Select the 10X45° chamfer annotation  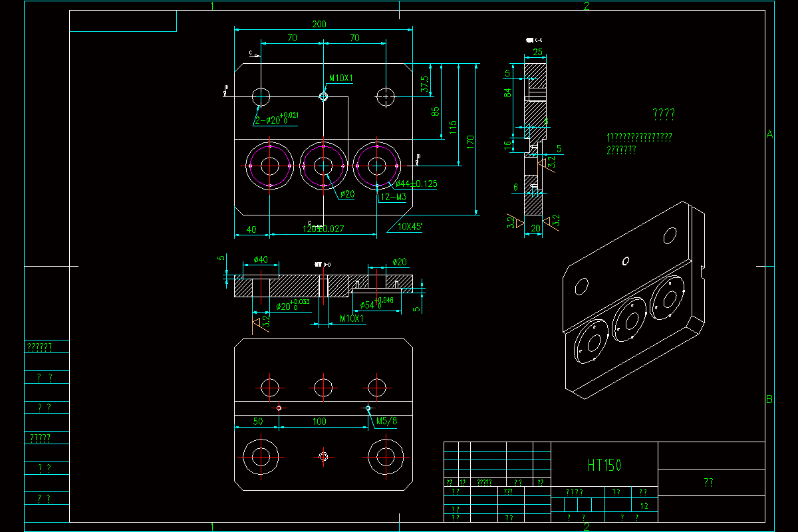(x=410, y=226)
